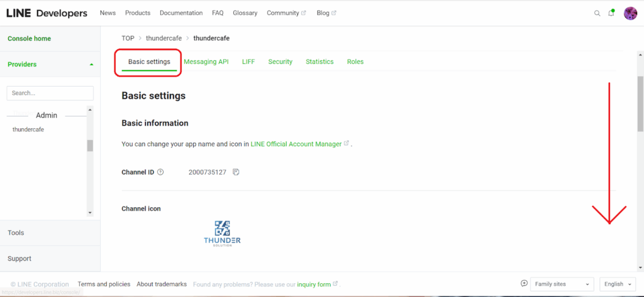Click the icon left of Family sites
The image size is (644, 297).
525,284
